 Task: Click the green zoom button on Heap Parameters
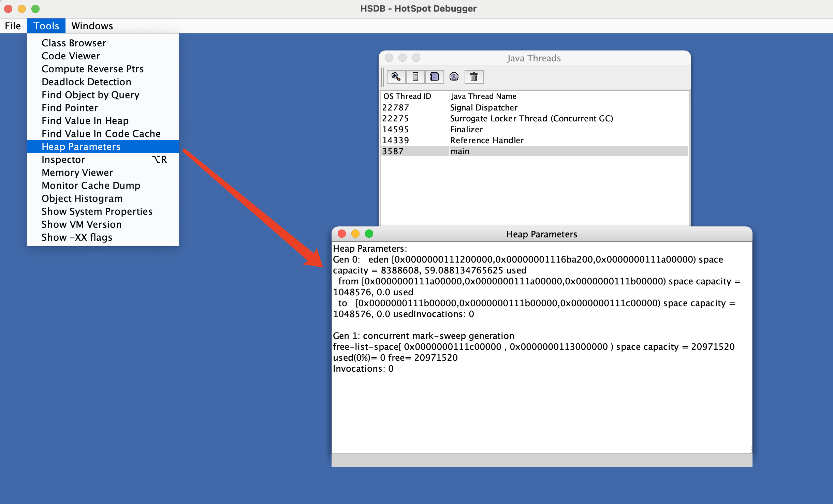pos(369,234)
